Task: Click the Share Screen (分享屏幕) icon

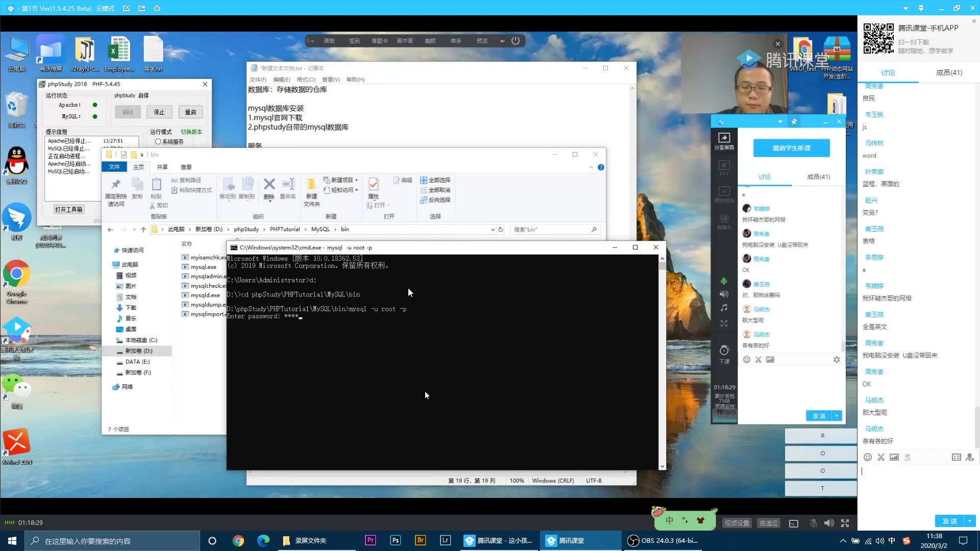Action: 724,138
